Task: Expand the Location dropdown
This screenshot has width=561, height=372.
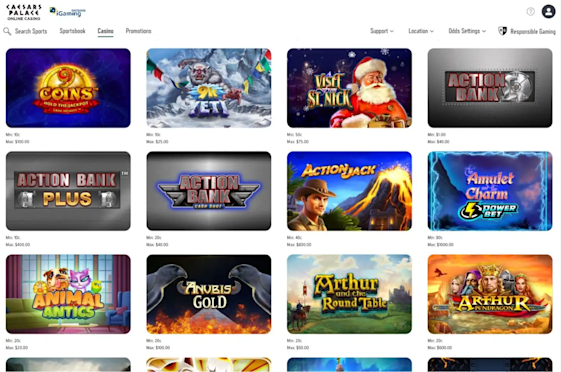Action: click(421, 31)
